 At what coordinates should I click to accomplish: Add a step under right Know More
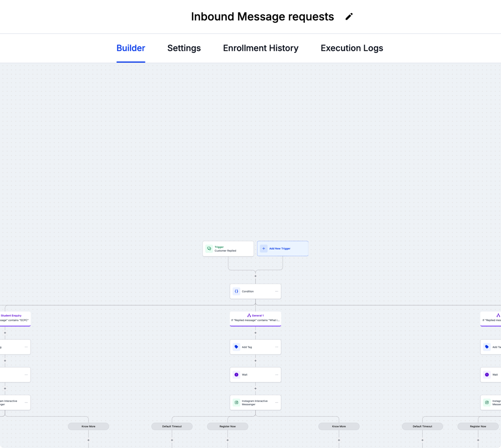339,440
